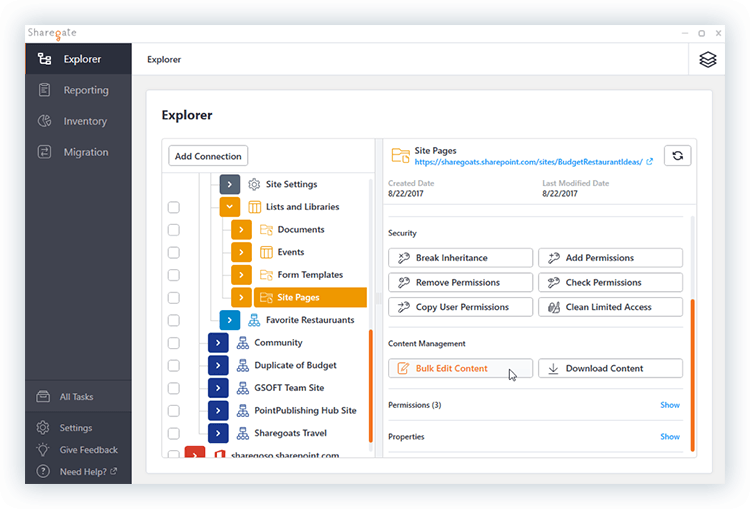Click the Community site icon
The width and height of the screenshot is (750, 509).
243,343
